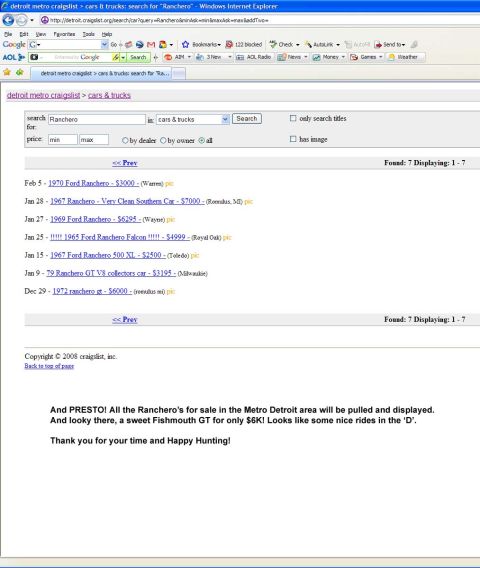Check the has image checkbox

tap(293, 139)
